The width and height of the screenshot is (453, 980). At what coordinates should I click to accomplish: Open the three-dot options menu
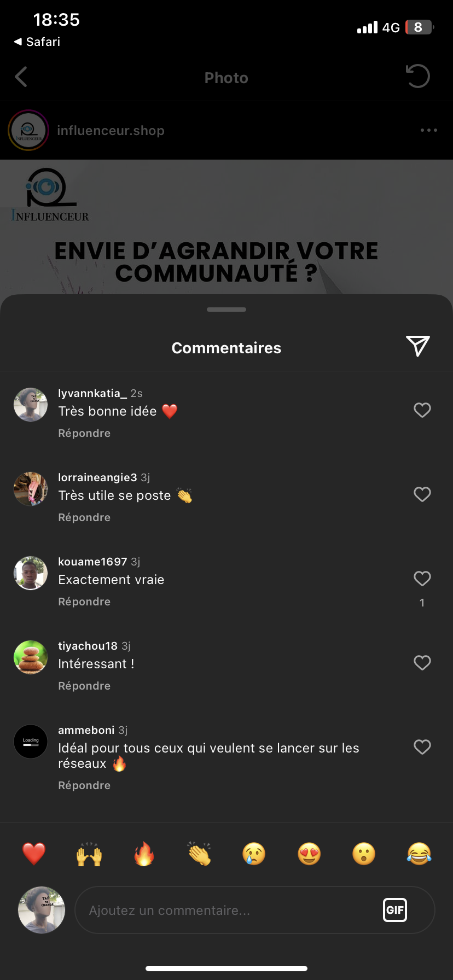click(428, 130)
